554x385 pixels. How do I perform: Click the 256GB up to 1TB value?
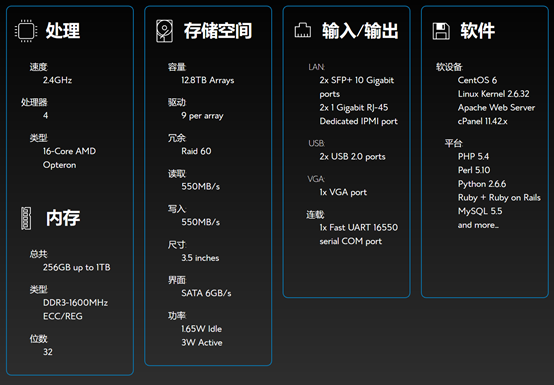[x=77, y=267]
